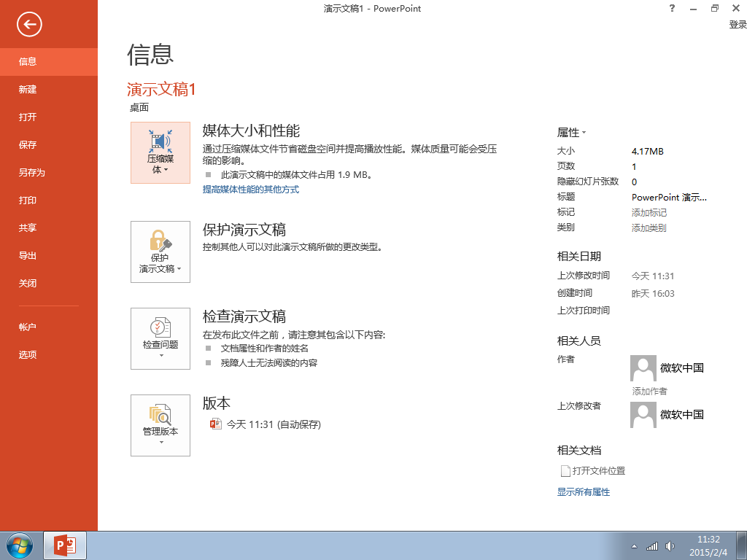Click the 文档属性和作者的姓名 bullet item
747x560 pixels.
264,349
